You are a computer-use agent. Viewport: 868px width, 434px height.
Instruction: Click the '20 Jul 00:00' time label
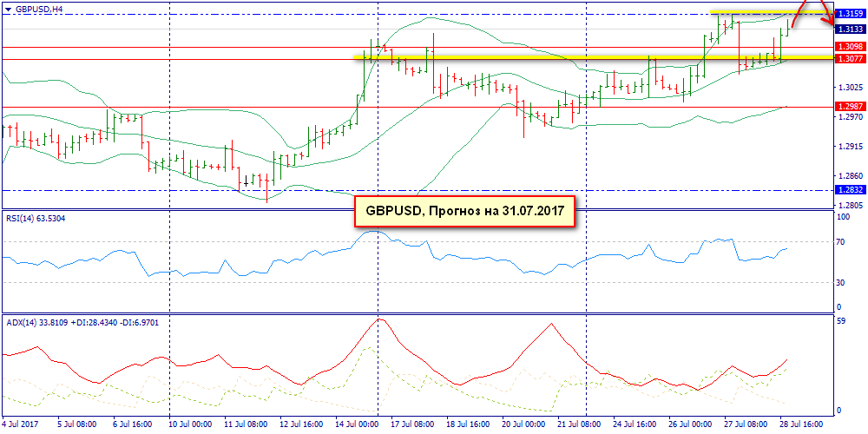point(522,423)
